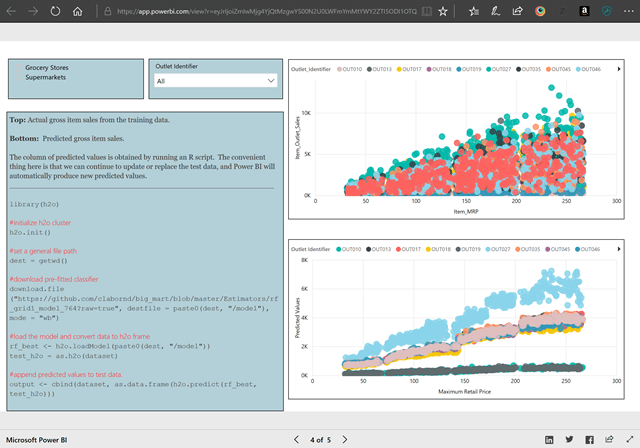Expand top chart legend arrow
This screenshot has width=640, height=448.
(619, 69)
